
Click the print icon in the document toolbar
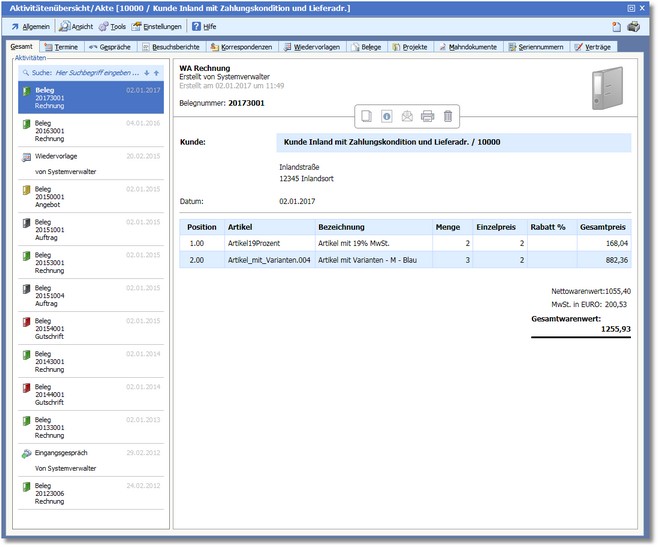point(427,116)
